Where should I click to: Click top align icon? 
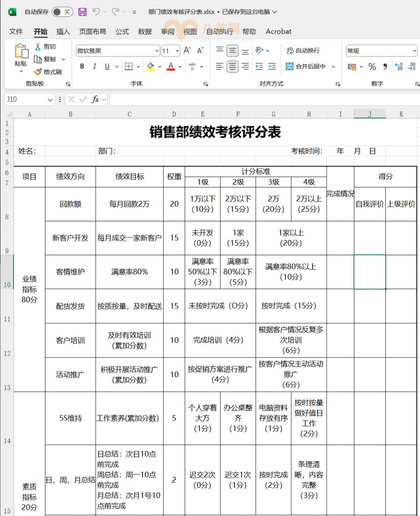[x=219, y=50]
